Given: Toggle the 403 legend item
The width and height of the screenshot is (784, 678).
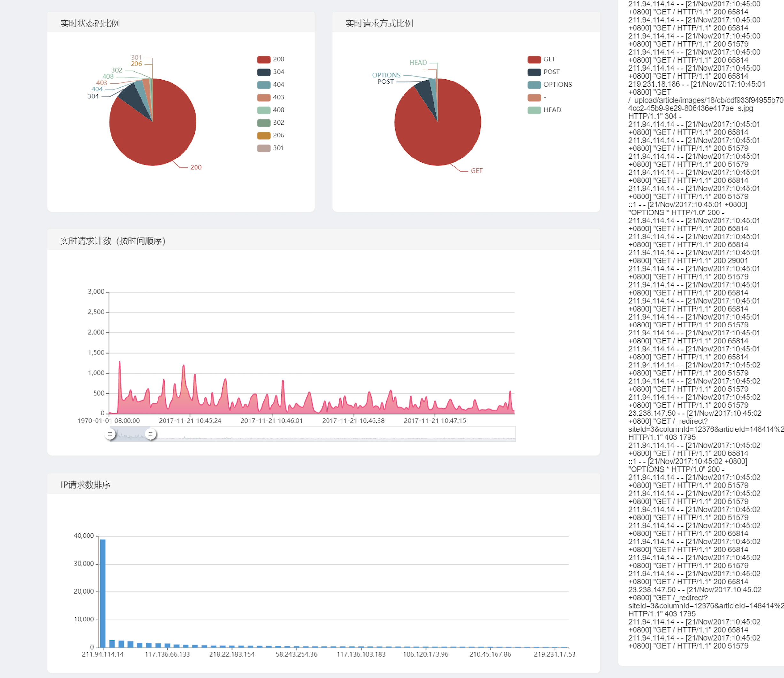Looking at the screenshot, I should (x=264, y=97).
